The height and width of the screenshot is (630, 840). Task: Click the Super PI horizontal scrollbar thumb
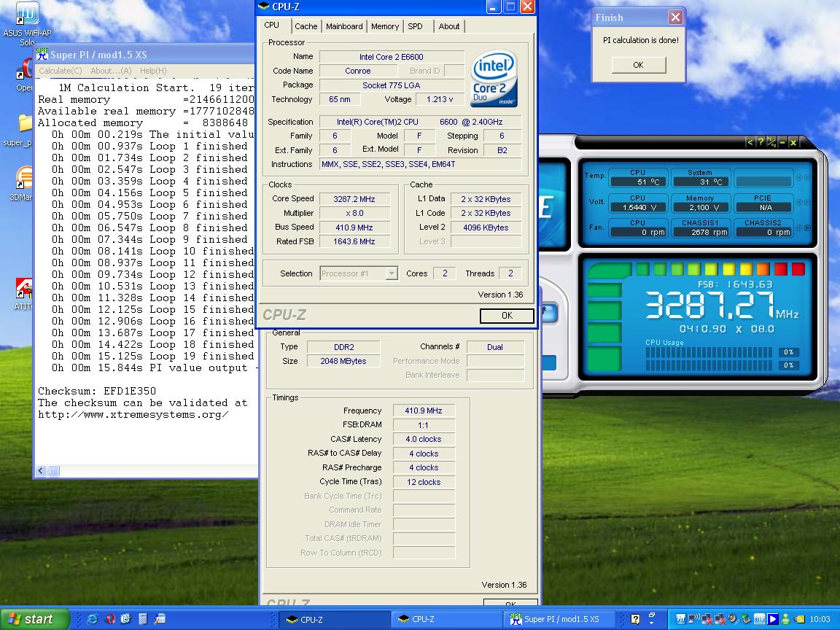pyautogui.click(x=53, y=471)
